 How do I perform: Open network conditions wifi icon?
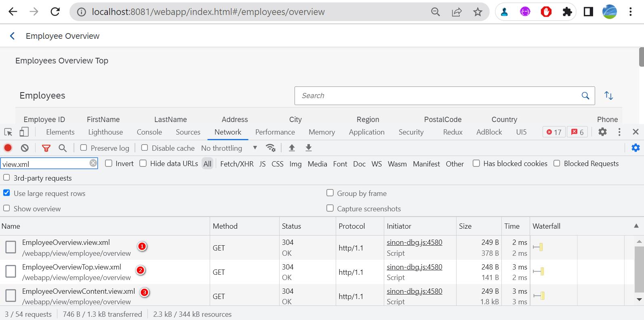click(x=271, y=148)
